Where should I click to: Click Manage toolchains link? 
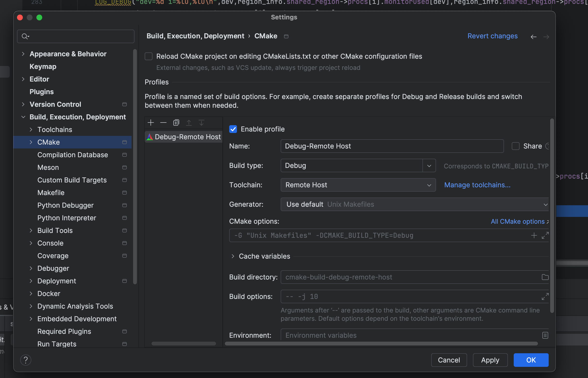coord(477,184)
